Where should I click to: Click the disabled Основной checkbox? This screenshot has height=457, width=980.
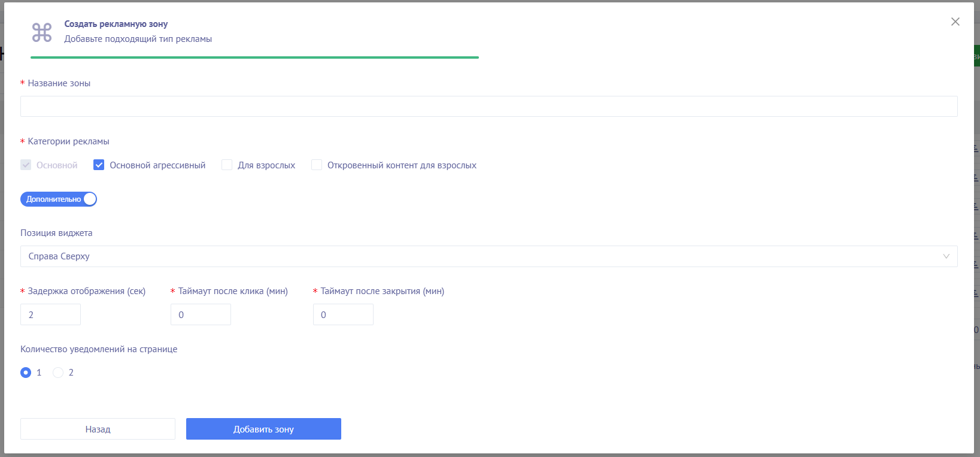point(26,165)
